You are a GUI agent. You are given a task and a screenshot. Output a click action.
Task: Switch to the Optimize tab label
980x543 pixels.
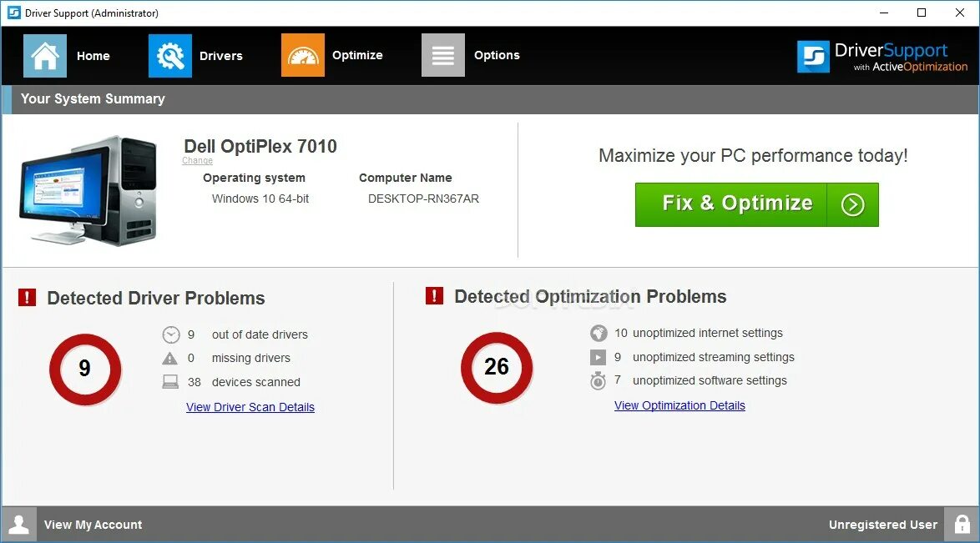pyautogui.click(x=357, y=55)
